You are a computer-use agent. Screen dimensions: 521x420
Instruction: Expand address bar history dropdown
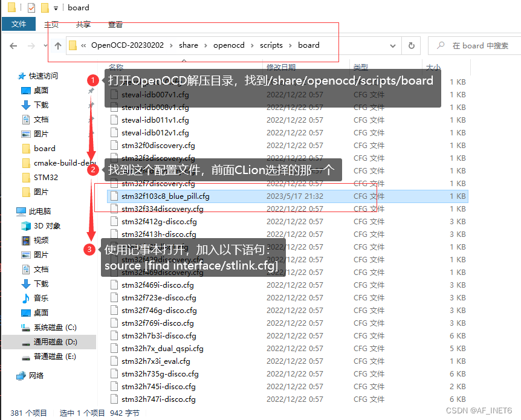click(393, 45)
